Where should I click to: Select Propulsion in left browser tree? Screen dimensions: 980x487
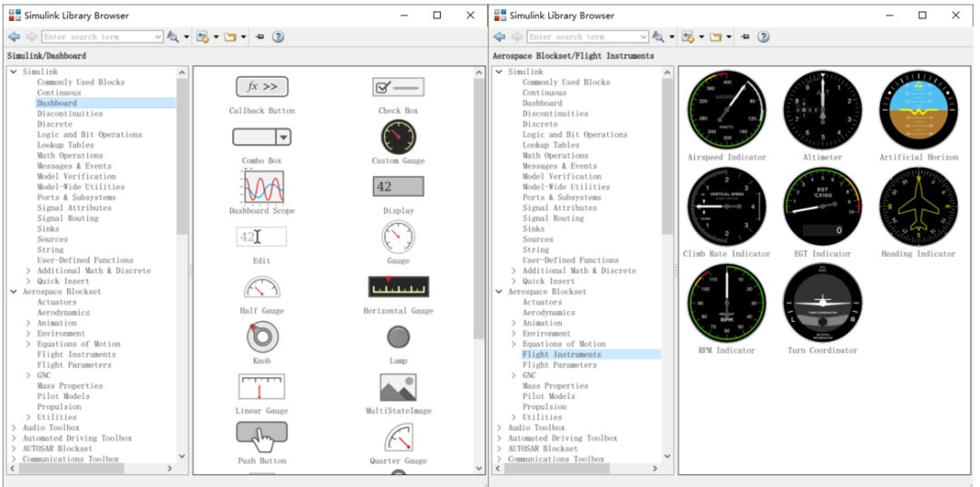pos(59,406)
